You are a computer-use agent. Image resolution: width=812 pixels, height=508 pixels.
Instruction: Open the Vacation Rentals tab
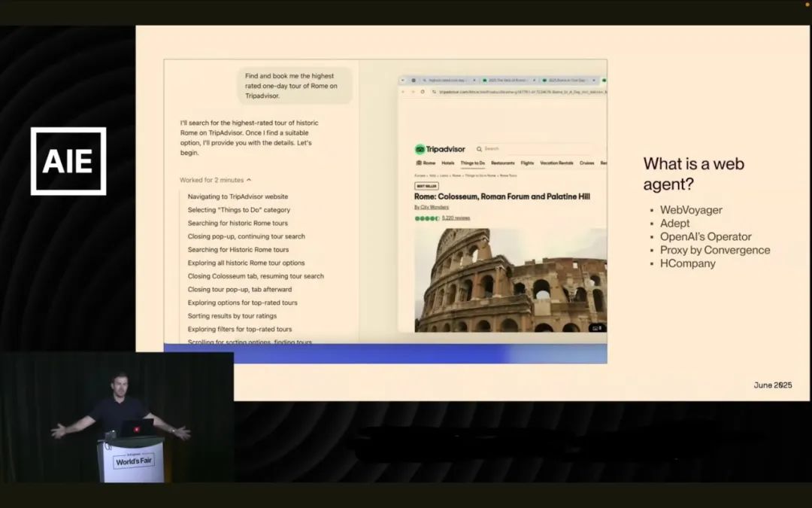pos(556,163)
